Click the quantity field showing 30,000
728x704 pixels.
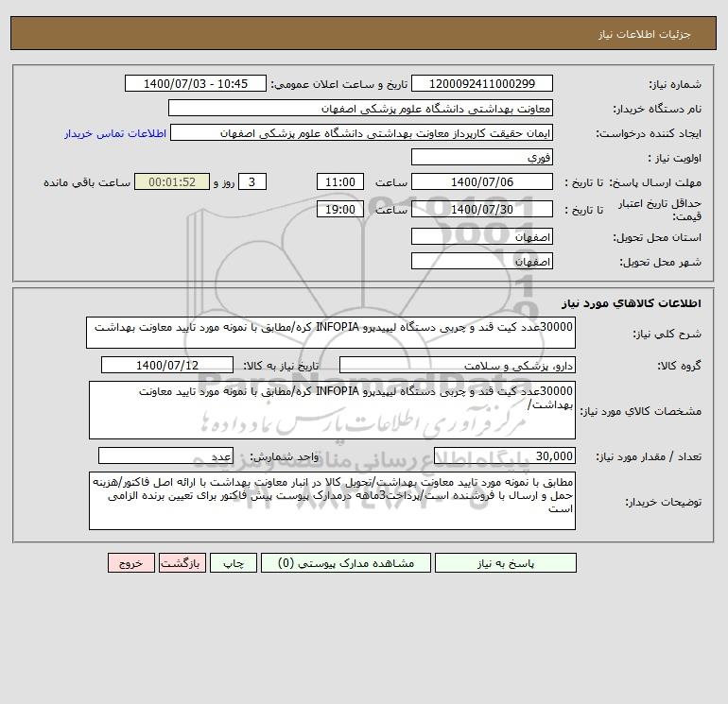(x=505, y=456)
